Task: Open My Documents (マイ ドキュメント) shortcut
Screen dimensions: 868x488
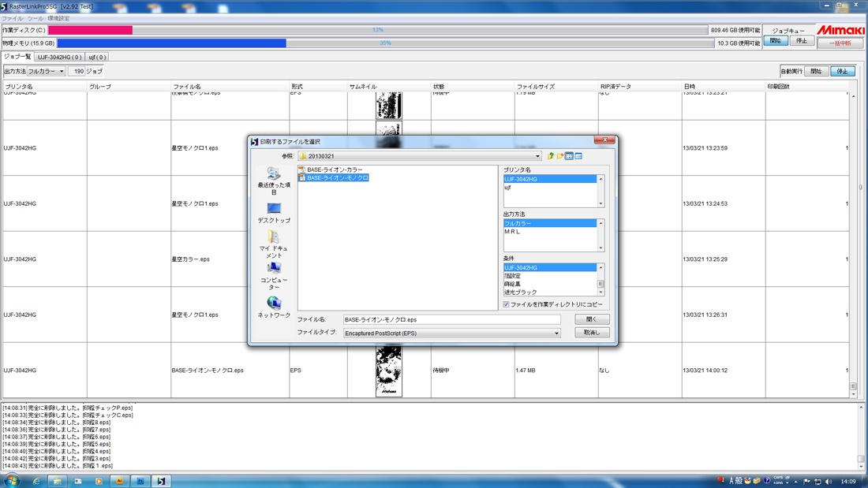Action: 274,244
